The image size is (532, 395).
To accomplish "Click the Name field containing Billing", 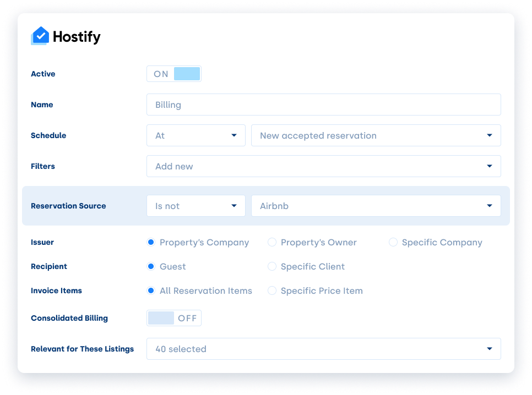I will pos(324,105).
